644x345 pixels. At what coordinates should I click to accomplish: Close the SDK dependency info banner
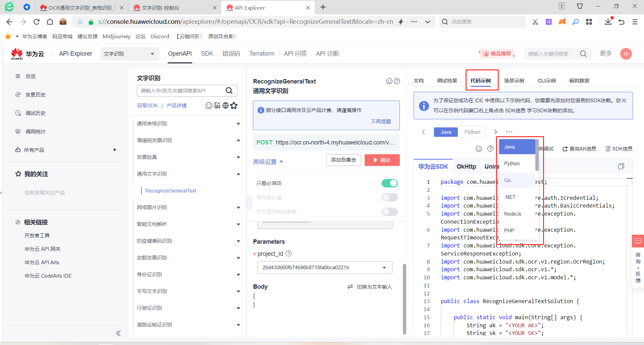click(624, 101)
